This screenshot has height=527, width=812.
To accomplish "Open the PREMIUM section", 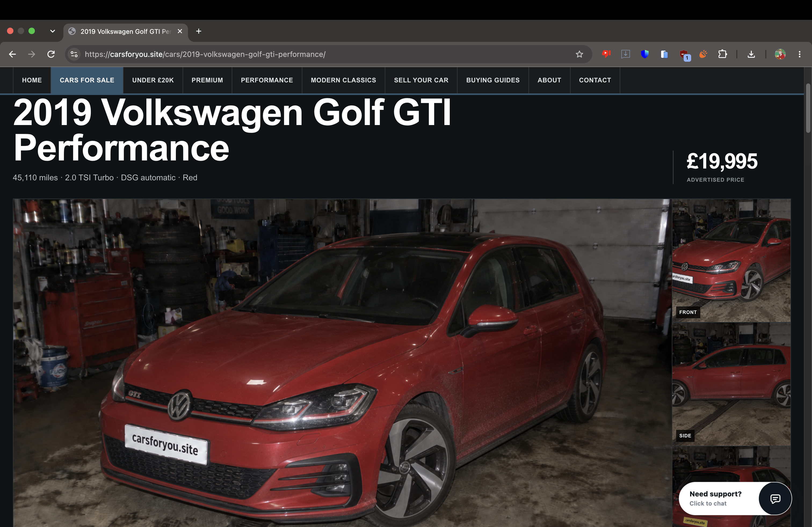I will click(x=208, y=80).
